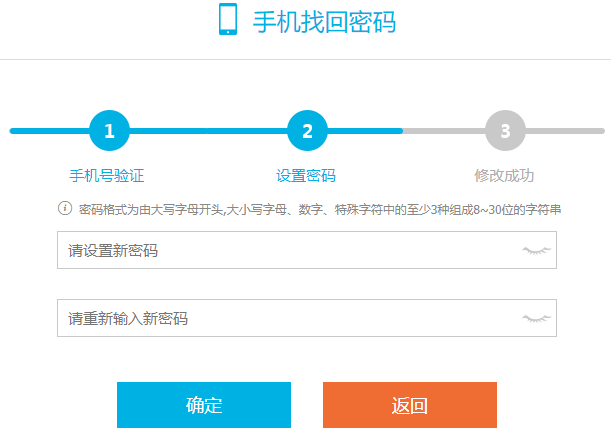Click the blue progress bar between steps 1 and 2
The height and width of the screenshot is (445, 611).
pyautogui.click(x=208, y=131)
